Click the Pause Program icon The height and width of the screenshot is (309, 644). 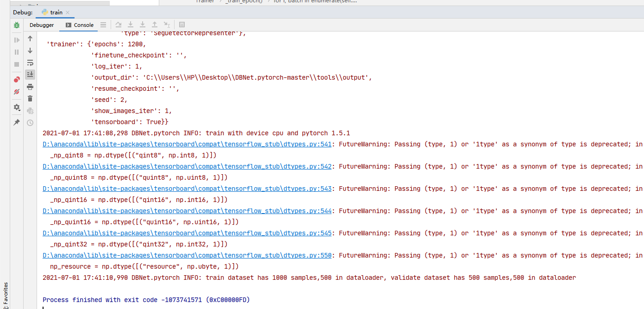coord(17,52)
